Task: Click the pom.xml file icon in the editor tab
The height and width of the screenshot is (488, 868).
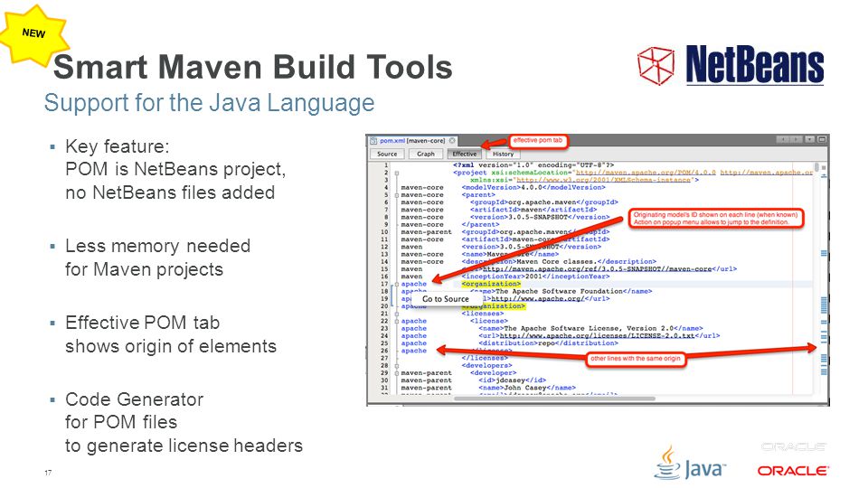Action: [x=373, y=141]
